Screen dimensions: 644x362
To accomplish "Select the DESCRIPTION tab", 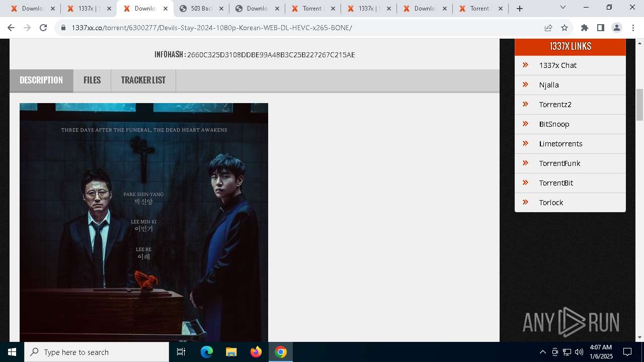I will (41, 80).
